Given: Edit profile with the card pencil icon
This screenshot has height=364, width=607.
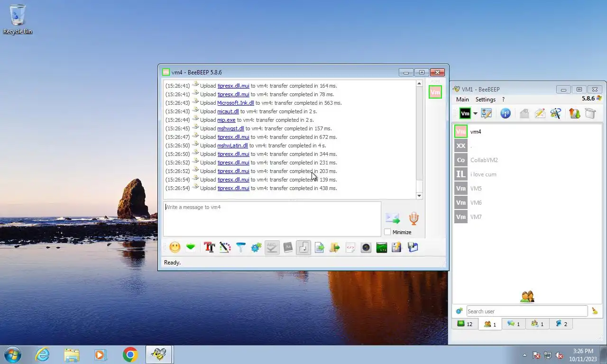Looking at the screenshot, I should [x=487, y=113].
